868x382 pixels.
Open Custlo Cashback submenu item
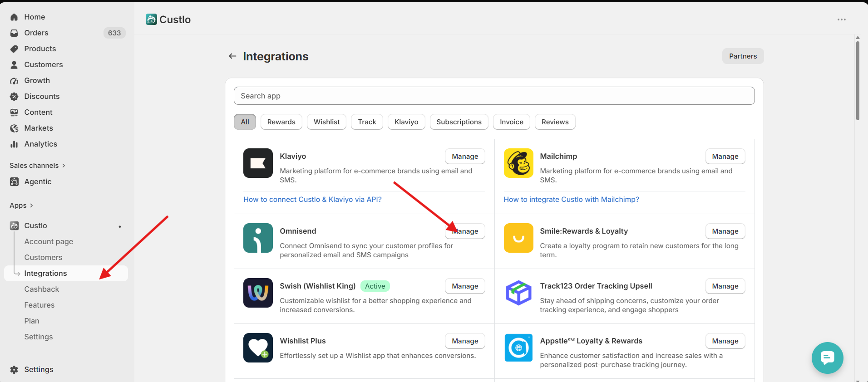tap(42, 289)
